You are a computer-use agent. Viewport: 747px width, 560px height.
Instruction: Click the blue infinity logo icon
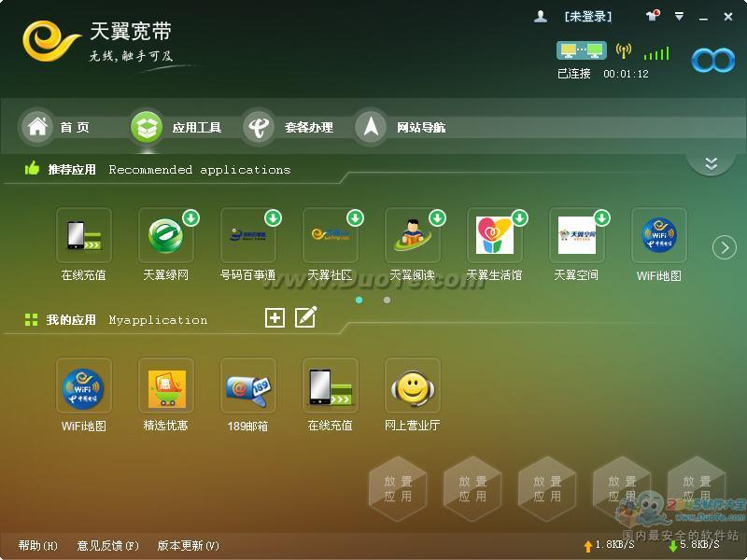(x=713, y=61)
